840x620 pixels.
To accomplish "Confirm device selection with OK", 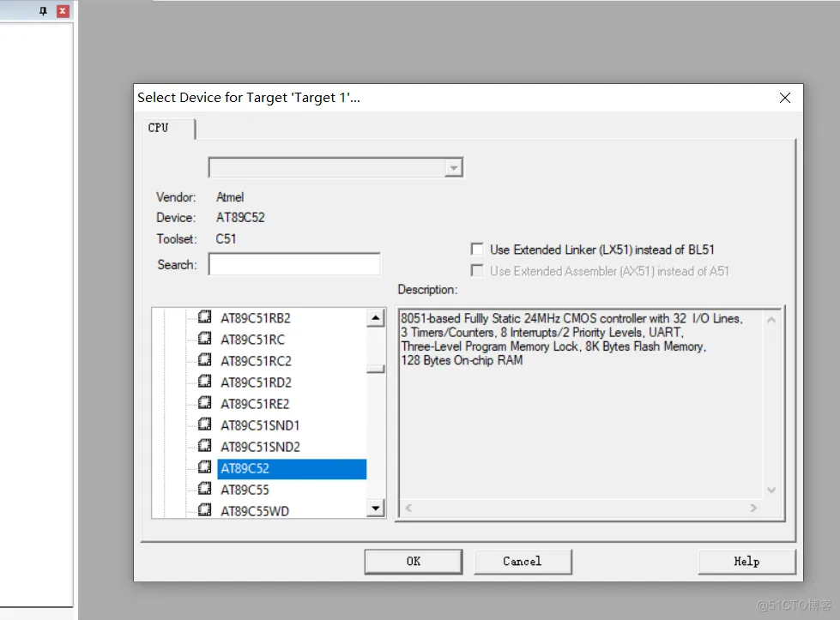I will click(414, 562).
